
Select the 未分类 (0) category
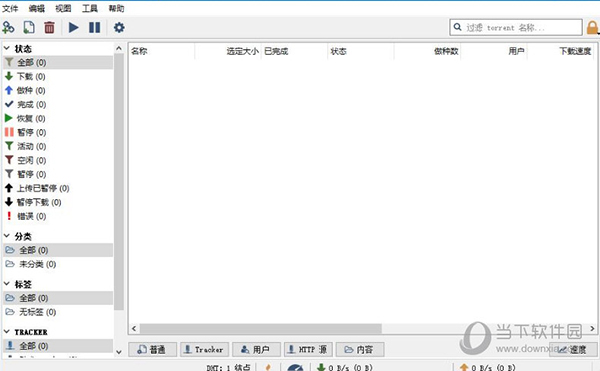[x=58, y=264]
